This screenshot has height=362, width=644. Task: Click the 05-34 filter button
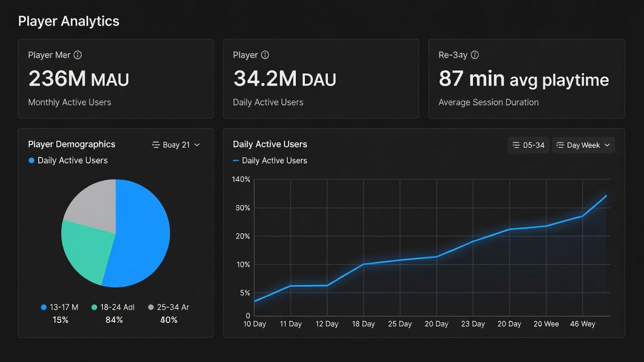(x=528, y=145)
